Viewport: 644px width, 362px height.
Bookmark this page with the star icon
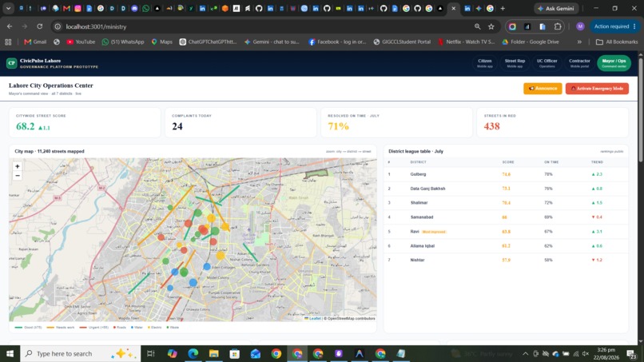coord(491,26)
